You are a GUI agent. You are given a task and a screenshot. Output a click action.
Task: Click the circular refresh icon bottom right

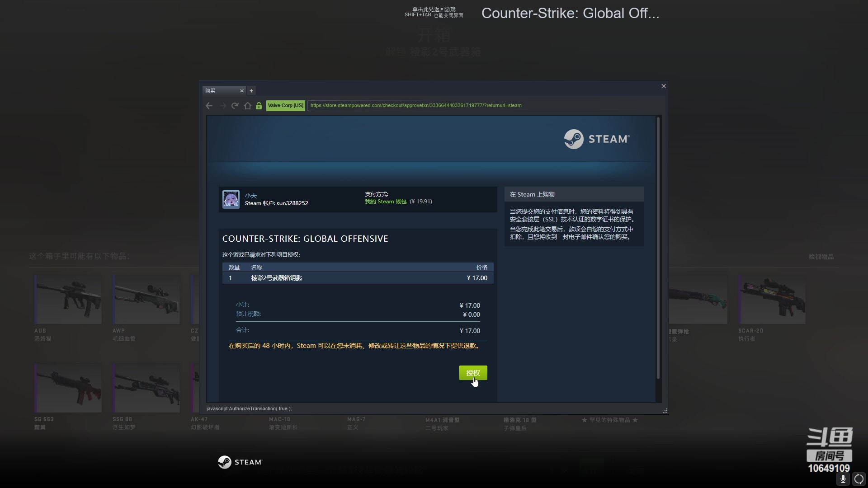pyautogui.click(x=859, y=479)
